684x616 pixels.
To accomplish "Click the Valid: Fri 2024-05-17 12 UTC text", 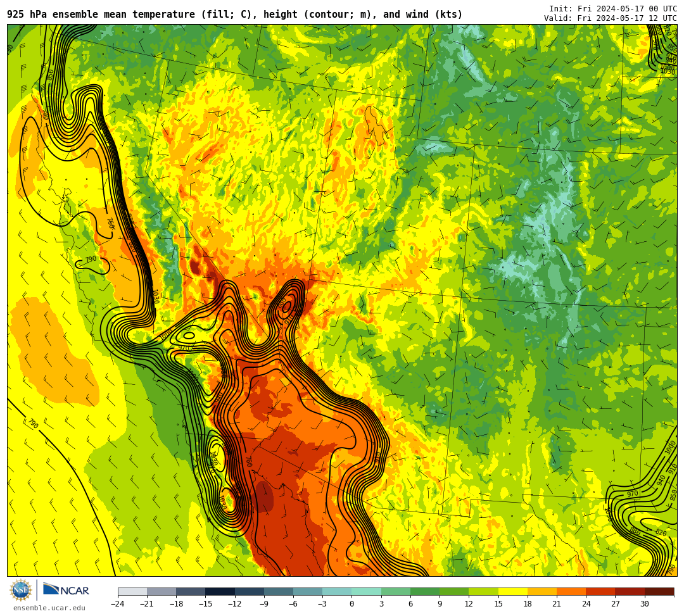I will (611, 18).
